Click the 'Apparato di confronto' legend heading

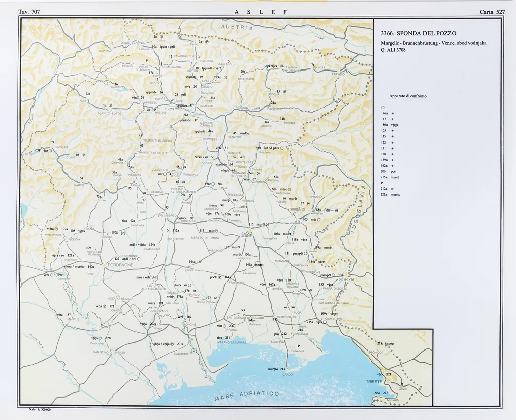pyautogui.click(x=408, y=96)
